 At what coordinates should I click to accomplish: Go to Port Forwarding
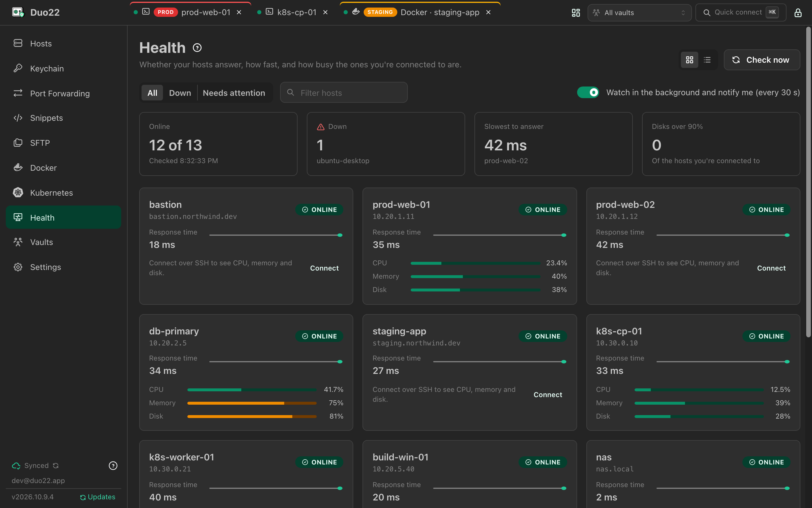point(64,93)
